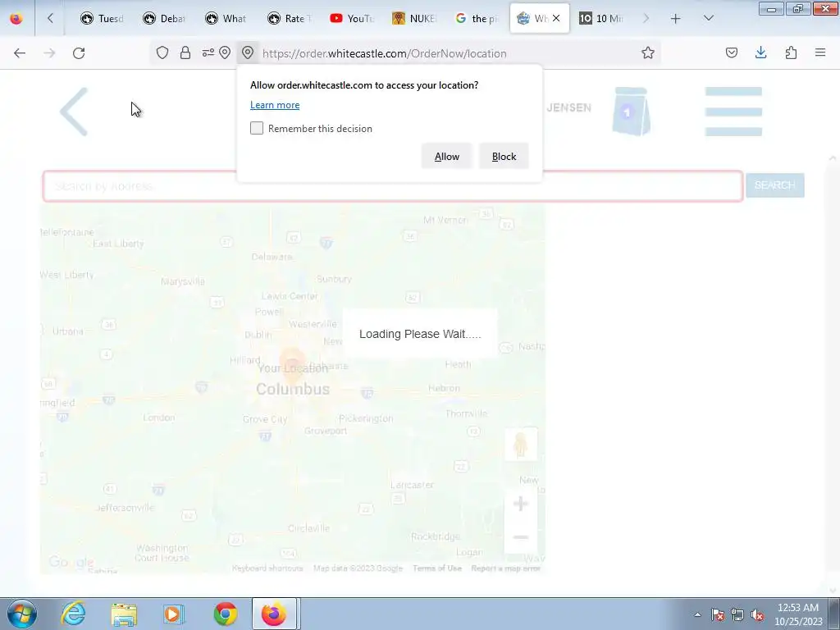
Task: Open map Keyboard shortcuts
Action: tap(267, 568)
